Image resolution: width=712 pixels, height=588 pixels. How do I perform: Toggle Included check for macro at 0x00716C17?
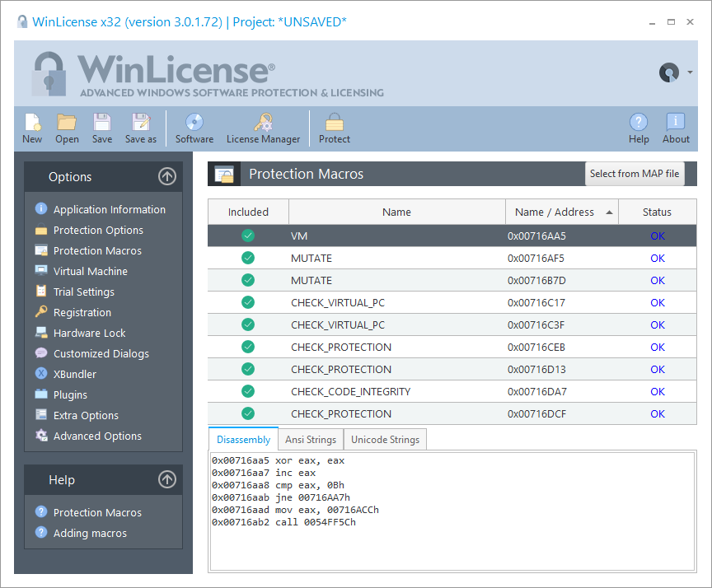click(x=248, y=302)
